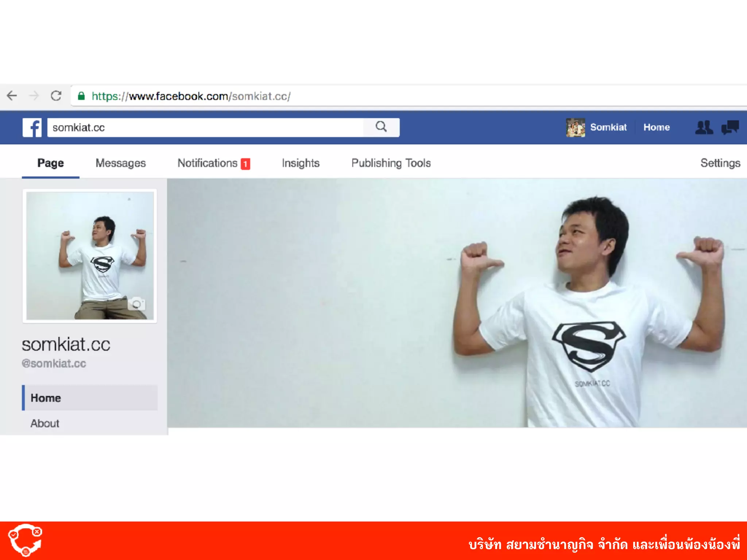Open page Settings
The image size is (747, 560).
pos(720,163)
